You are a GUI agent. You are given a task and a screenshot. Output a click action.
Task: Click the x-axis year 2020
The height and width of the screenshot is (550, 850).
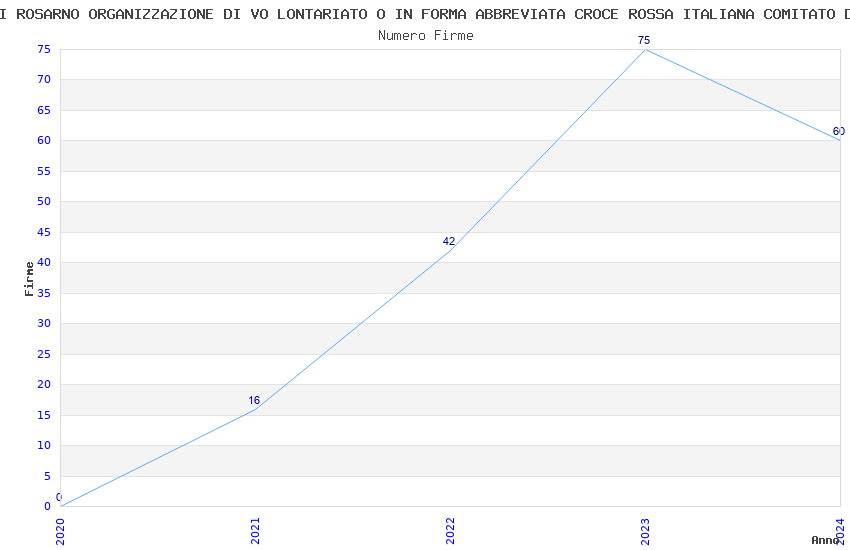point(60,531)
